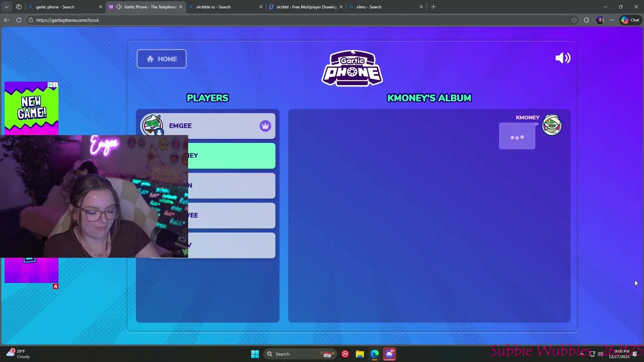Open a new browser tab
This screenshot has width=644, height=362.
pyautogui.click(x=433, y=7)
